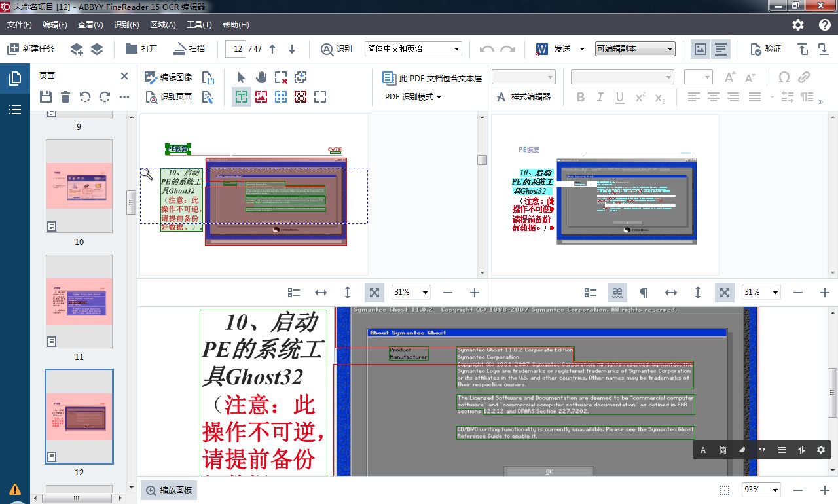Image resolution: width=838 pixels, height=504 pixels.
Task: Click the 新建任务 (New Task) button
Action: click(31, 49)
